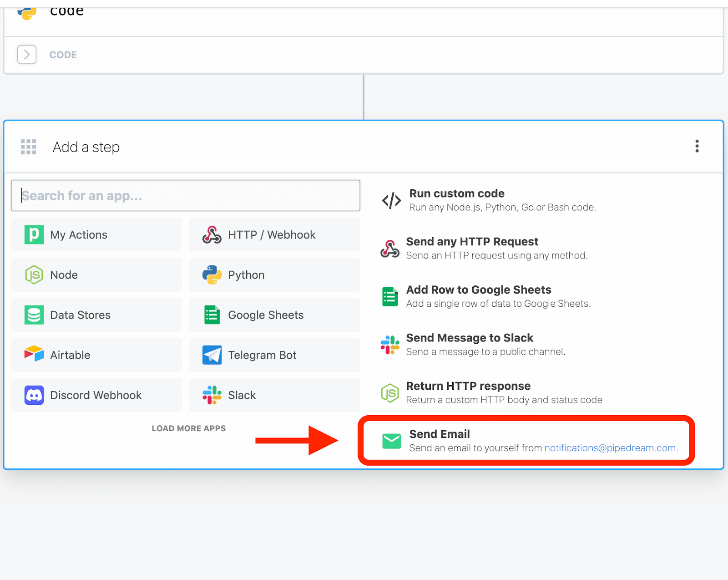Click the Discord Webhook icon
Screen dimensions: 728x580
(x=34, y=395)
